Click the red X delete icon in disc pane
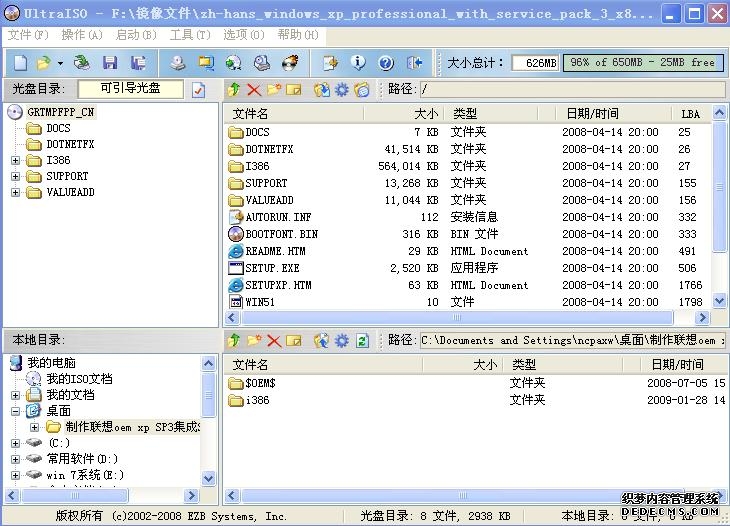Screen dimensions: 730x526 [x=254, y=89]
